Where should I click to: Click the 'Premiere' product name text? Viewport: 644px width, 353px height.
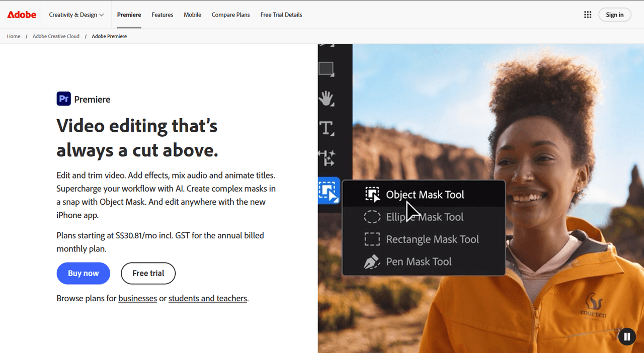pos(92,99)
